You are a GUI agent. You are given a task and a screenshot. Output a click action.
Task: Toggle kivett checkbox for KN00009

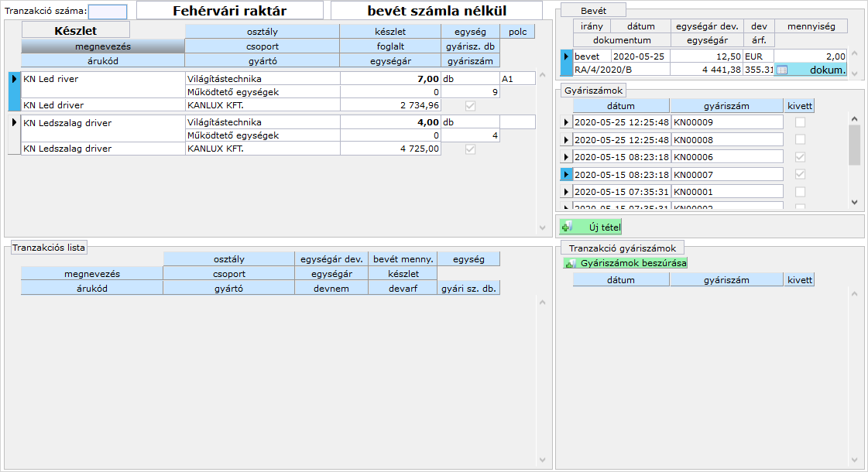tap(800, 122)
